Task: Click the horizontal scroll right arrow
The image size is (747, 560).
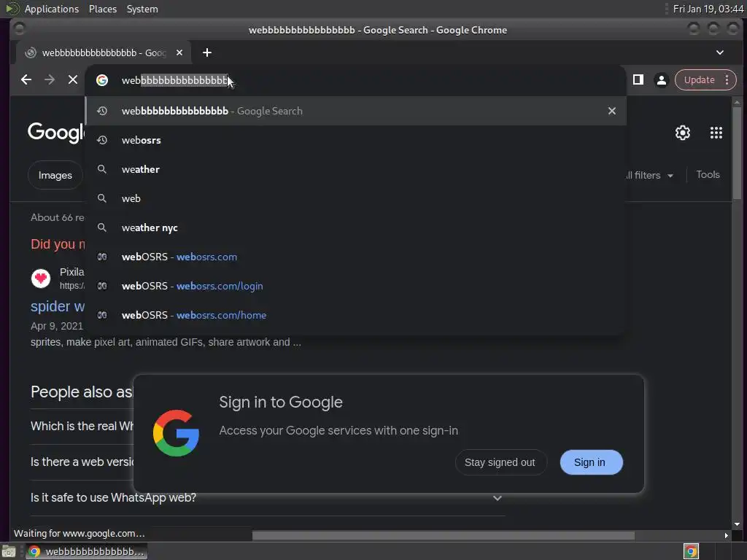Action: (x=726, y=535)
